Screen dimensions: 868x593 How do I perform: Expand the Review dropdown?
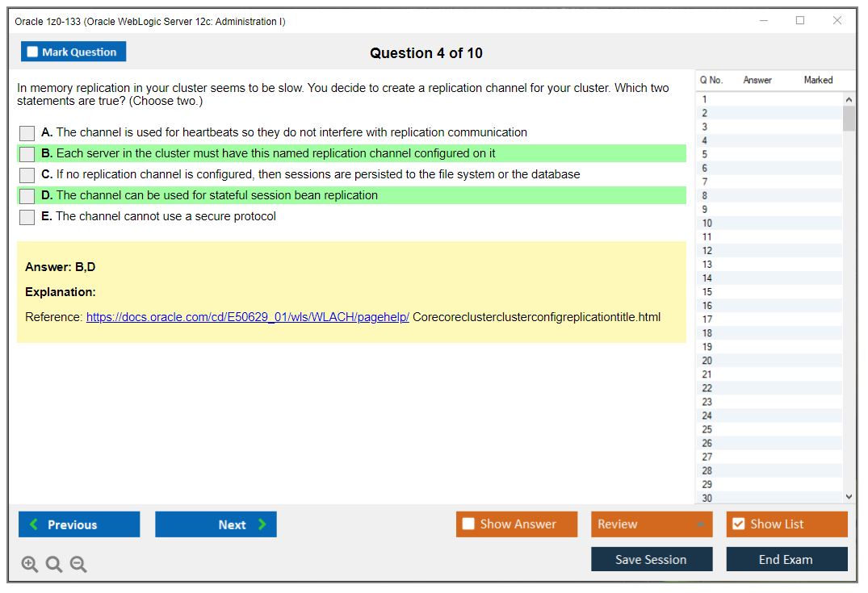pyautogui.click(x=699, y=524)
